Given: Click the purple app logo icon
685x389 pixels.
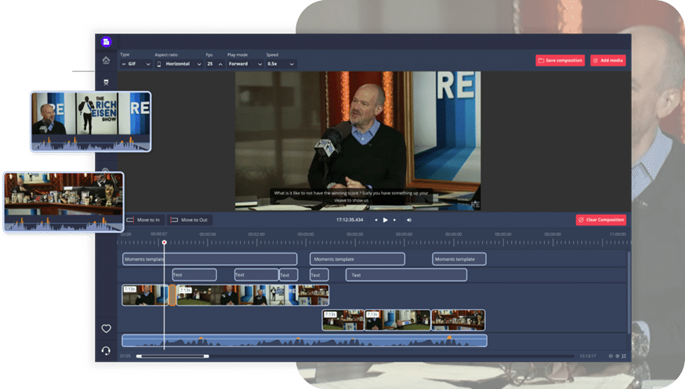Looking at the screenshot, I should 106,42.
